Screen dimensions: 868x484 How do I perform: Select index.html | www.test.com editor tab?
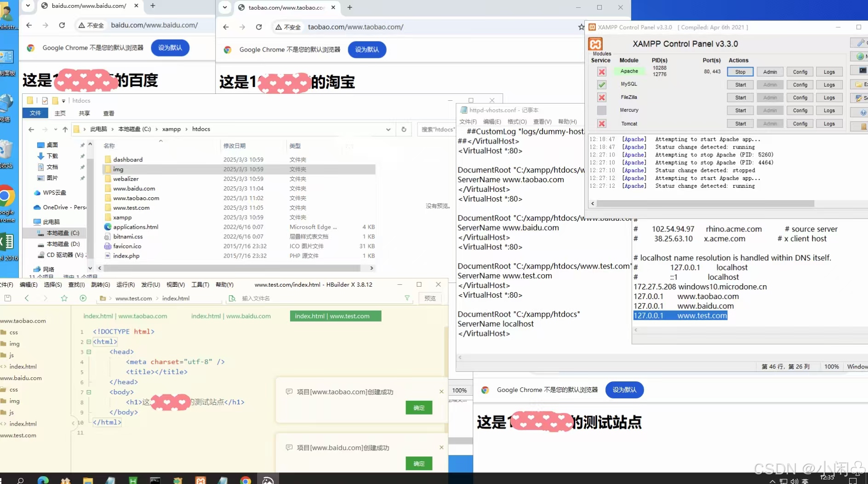coord(336,316)
